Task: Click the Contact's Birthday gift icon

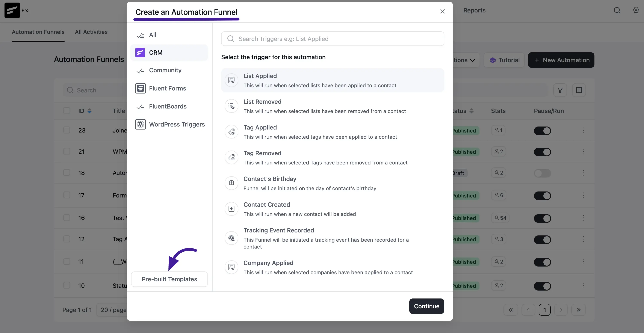Action: pos(231,183)
